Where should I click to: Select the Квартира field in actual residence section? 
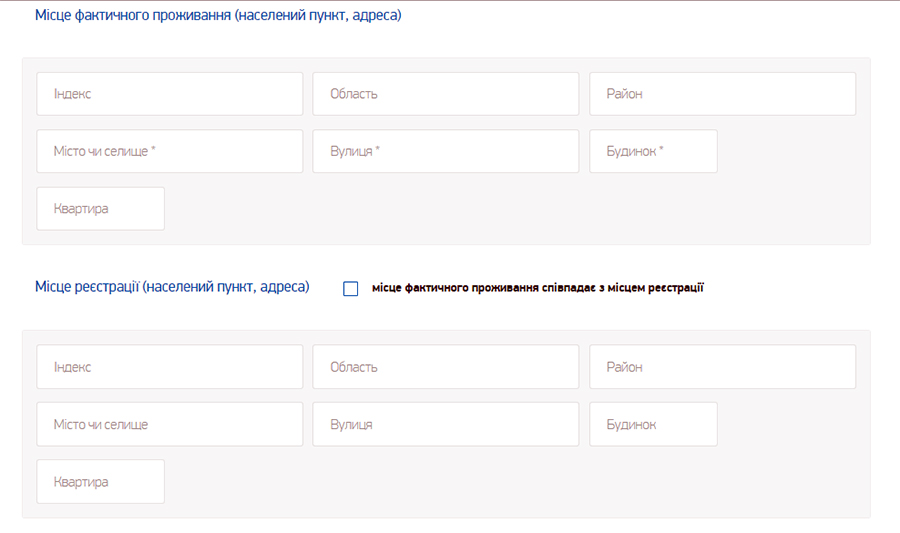click(x=100, y=208)
